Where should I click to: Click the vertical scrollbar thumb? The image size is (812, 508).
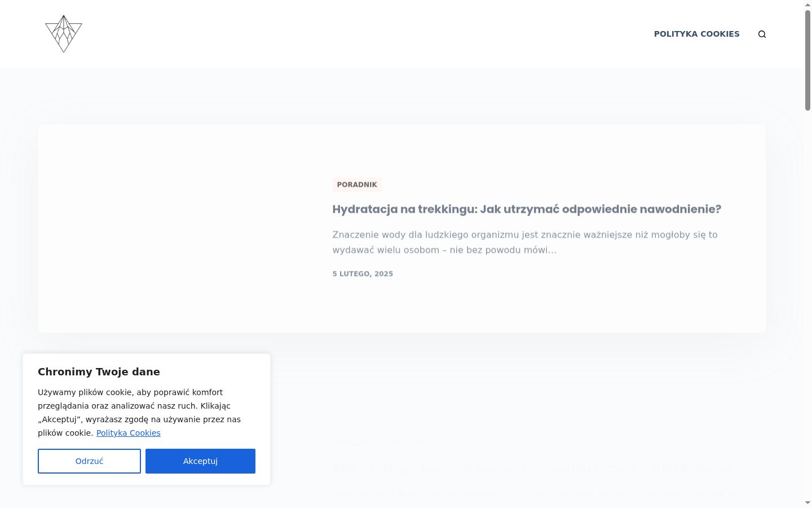(x=807, y=60)
